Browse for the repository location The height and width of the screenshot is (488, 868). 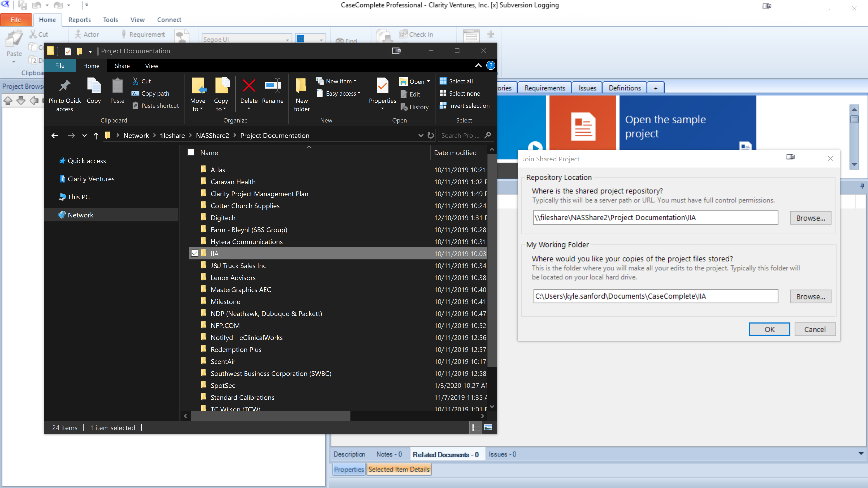coord(810,218)
